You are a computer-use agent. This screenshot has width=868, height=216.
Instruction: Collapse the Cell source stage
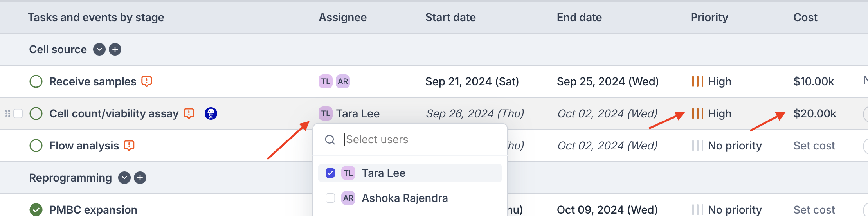click(x=99, y=49)
